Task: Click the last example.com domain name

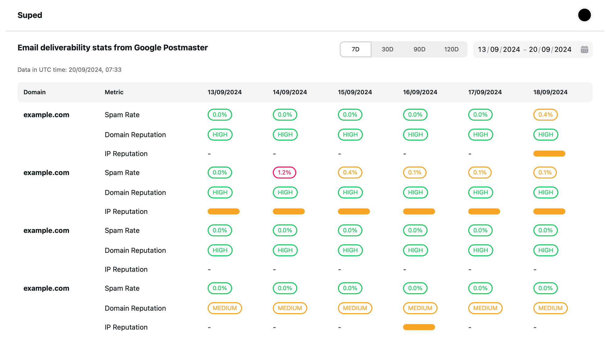Action: (x=46, y=288)
